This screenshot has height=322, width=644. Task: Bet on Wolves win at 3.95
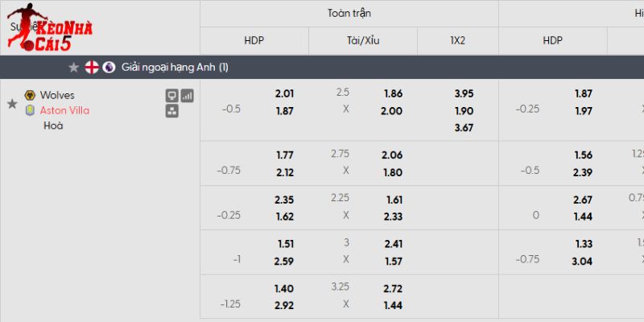click(x=463, y=93)
